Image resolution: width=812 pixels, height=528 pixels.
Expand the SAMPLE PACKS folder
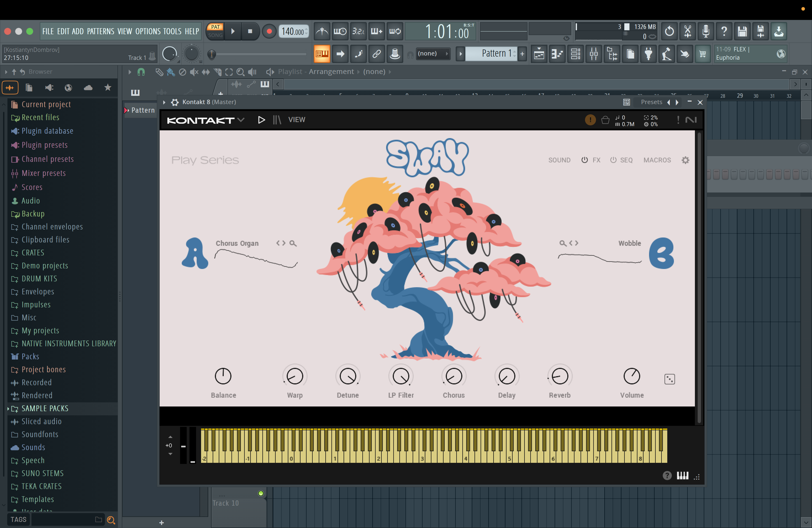click(x=45, y=408)
